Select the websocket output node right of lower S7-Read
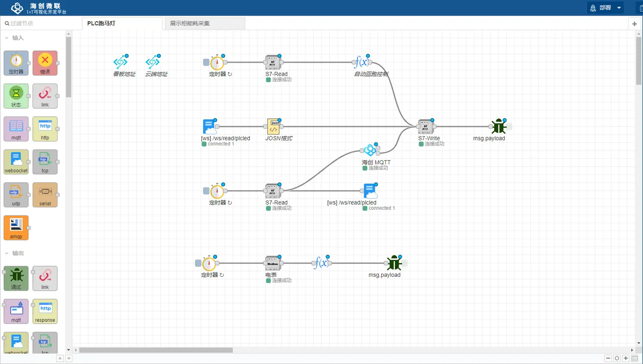 (370, 191)
